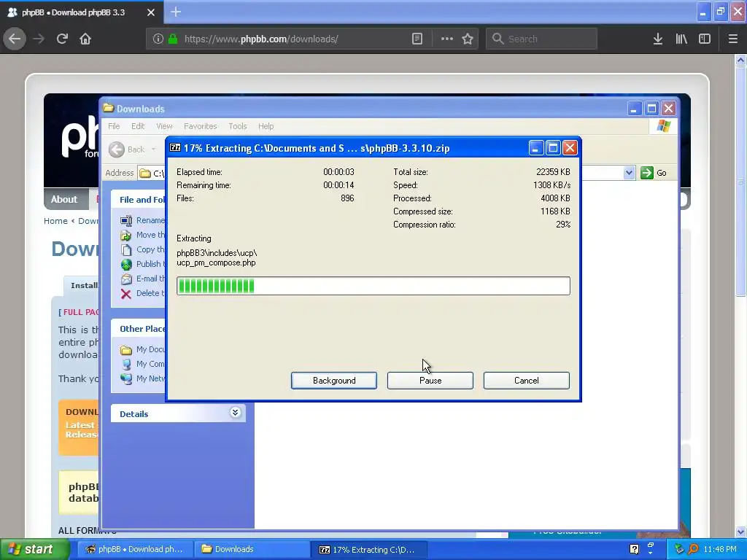Viewport: 747px width, 560px height.
Task: Open Tools menu in Downloads window
Action: pos(237,126)
